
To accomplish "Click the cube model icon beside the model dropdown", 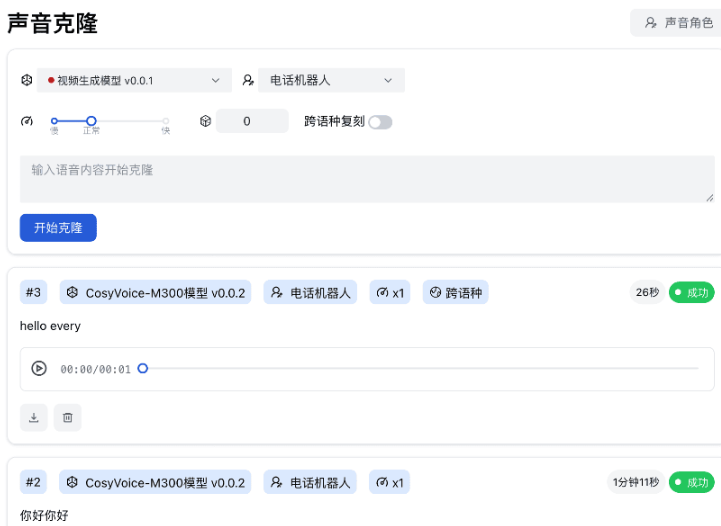I will (27, 80).
